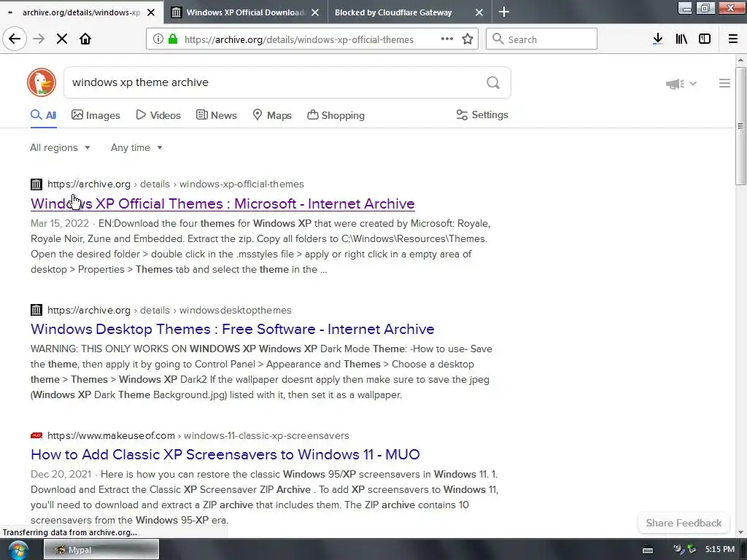Click the DuckDuckGo logo
This screenshot has height=560, width=747.
(42, 82)
